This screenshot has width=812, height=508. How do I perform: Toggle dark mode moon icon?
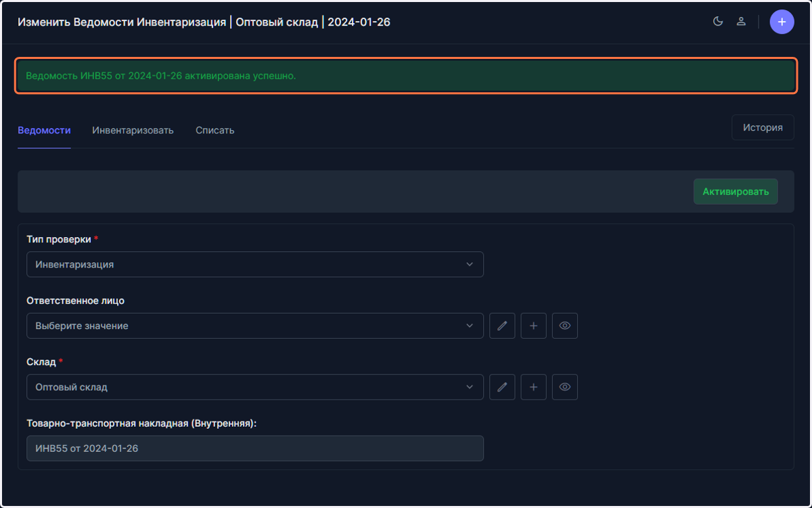(718, 22)
